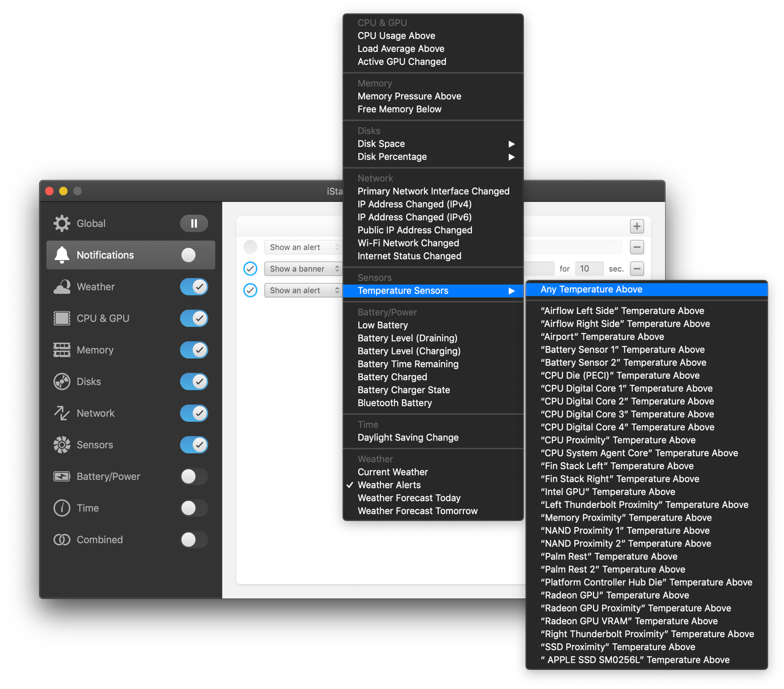The height and width of the screenshot is (689, 784).
Task: Select the Combined rings icon in sidebar
Action: click(62, 540)
